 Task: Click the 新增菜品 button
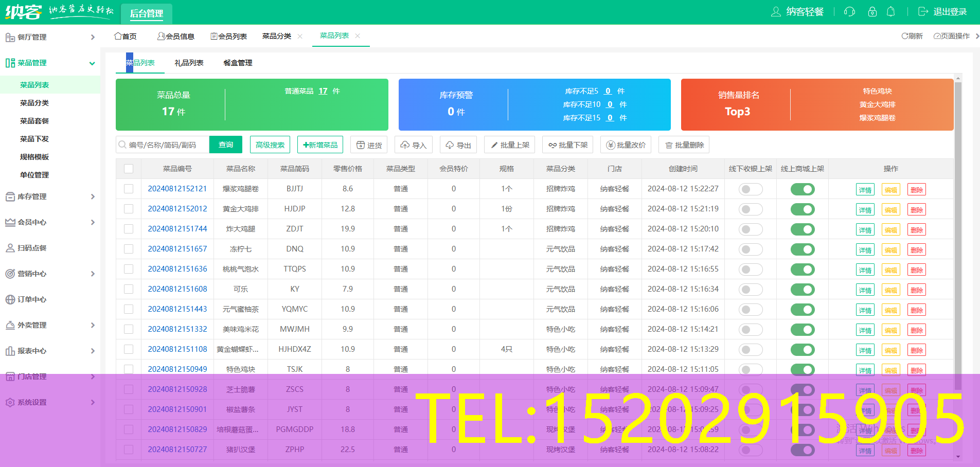pyautogui.click(x=320, y=145)
